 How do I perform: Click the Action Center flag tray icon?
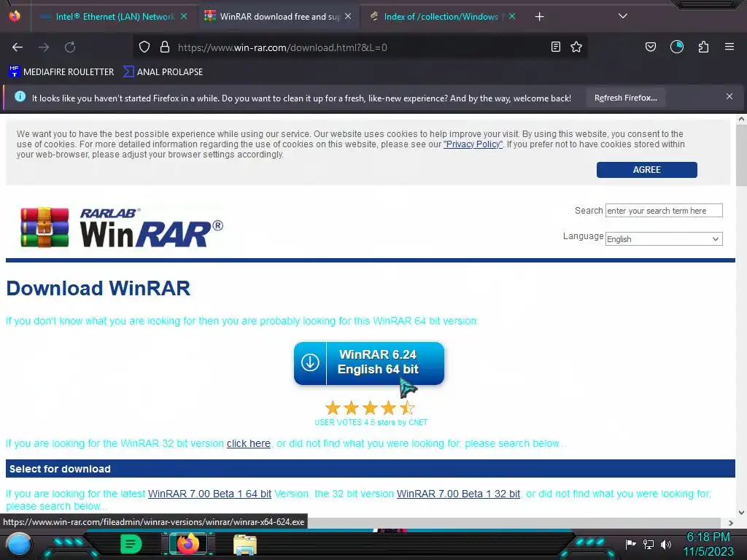[631, 544]
